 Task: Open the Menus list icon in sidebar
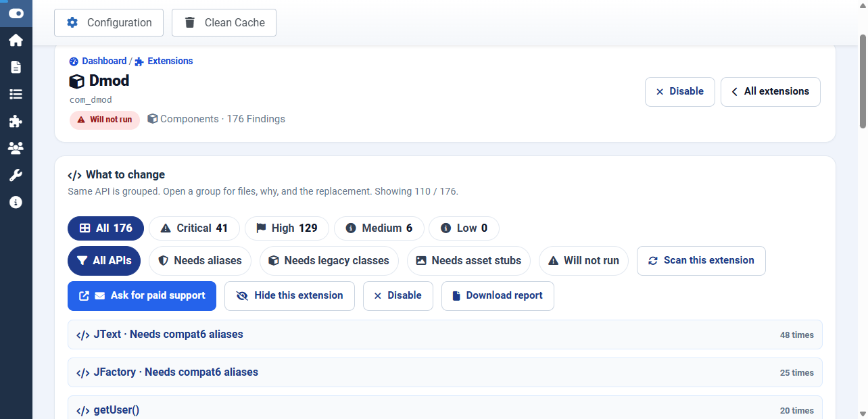[16, 94]
